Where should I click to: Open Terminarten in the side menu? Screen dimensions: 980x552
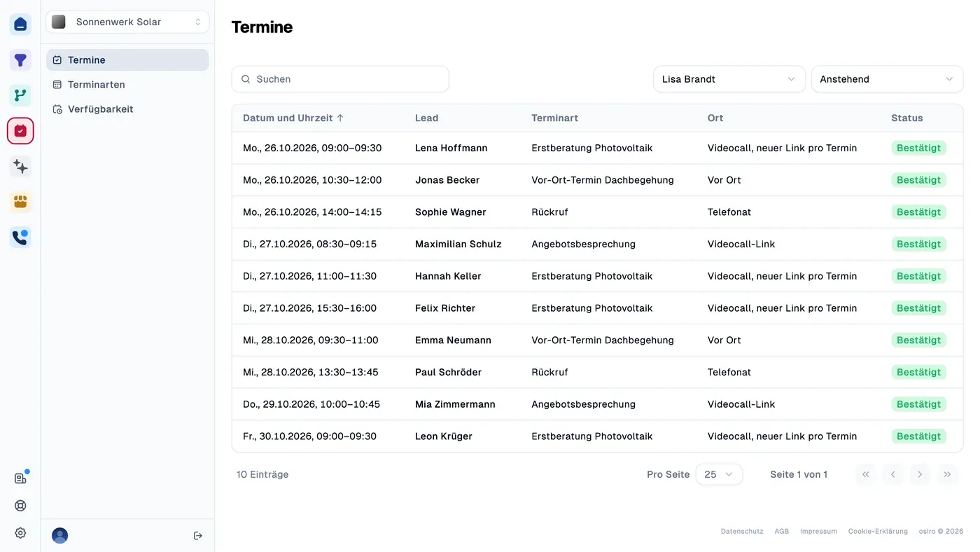(x=127, y=85)
